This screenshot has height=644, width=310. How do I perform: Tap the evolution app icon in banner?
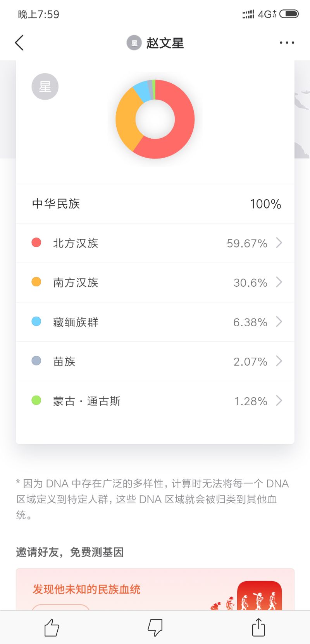(x=259, y=596)
